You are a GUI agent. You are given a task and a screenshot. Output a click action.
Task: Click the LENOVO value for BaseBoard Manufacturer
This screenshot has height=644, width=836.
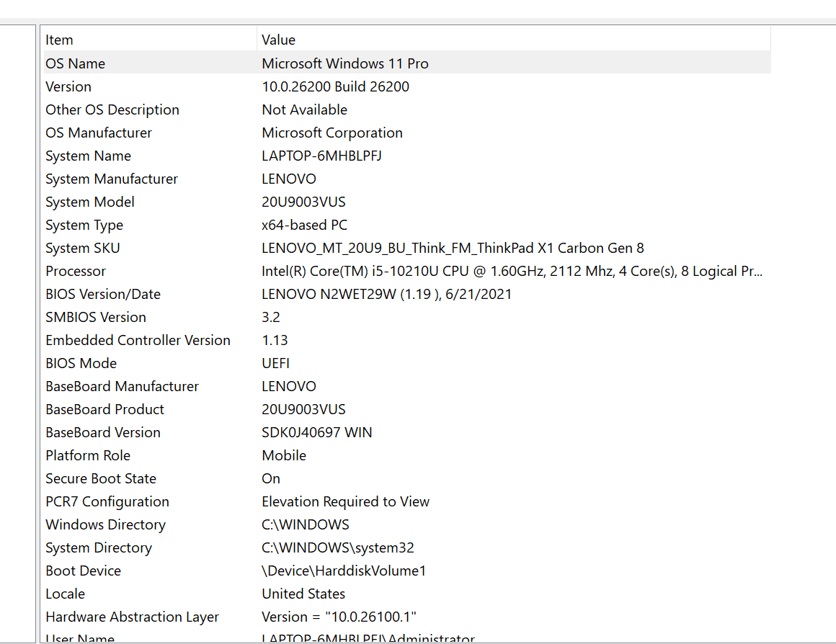[x=288, y=386]
